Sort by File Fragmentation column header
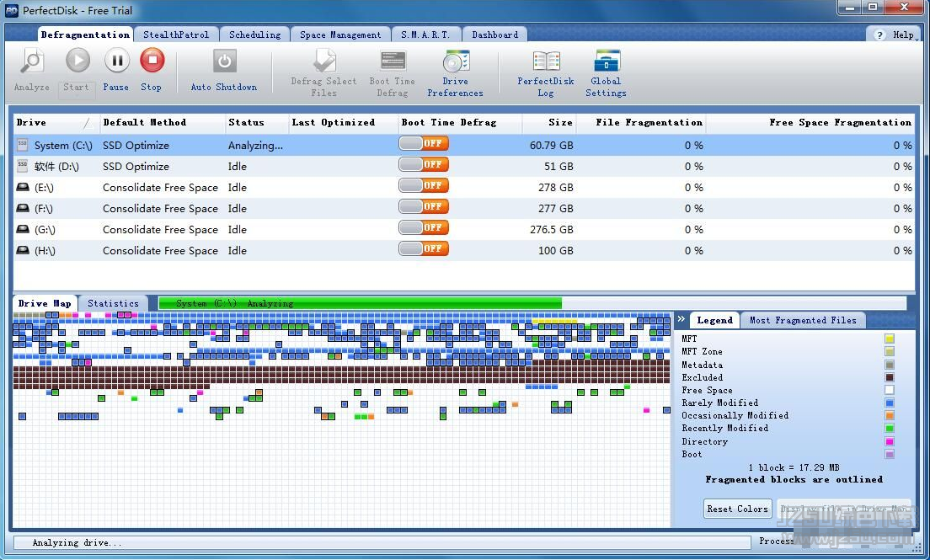The image size is (930, 560). tap(641, 122)
